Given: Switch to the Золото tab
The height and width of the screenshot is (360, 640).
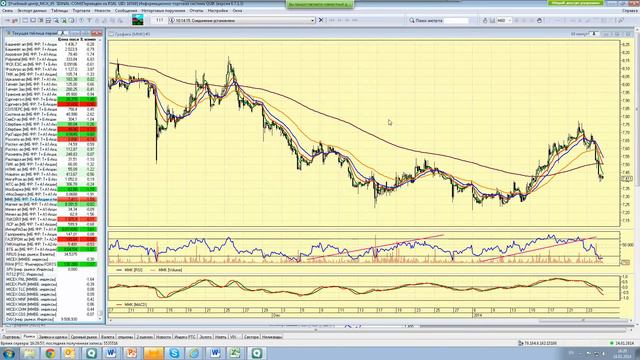Looking at the screenshot, I should (205, 337).
